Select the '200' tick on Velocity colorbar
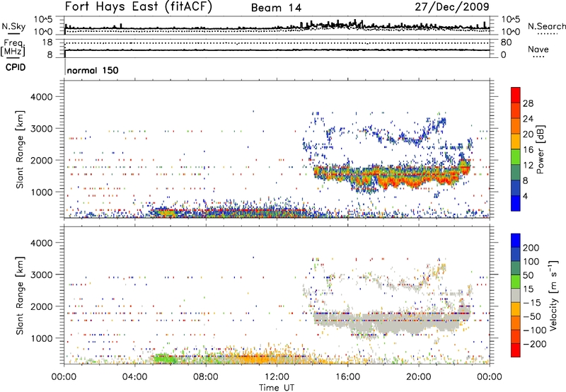This screenshot has height=392, width=566. pyautogui.click(x=531, y=248)
